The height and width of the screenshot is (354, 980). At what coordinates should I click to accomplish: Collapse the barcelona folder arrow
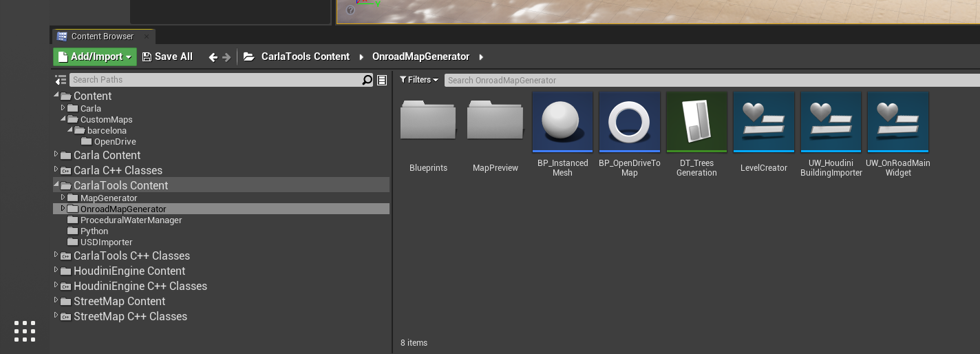(x=70, y=130)
